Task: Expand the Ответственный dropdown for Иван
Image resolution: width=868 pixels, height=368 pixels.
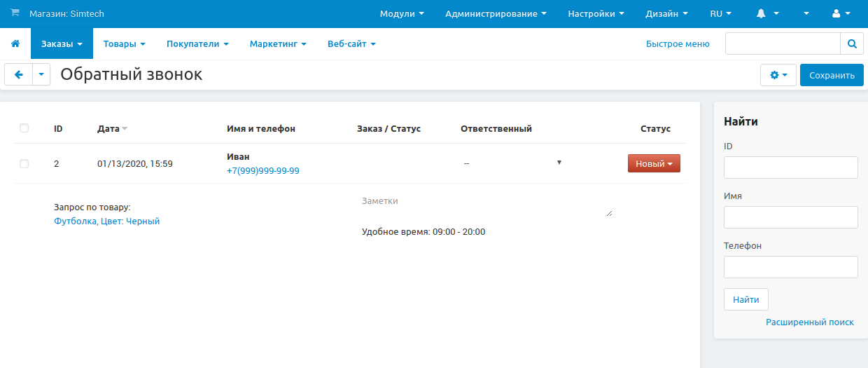Action: 512,163
